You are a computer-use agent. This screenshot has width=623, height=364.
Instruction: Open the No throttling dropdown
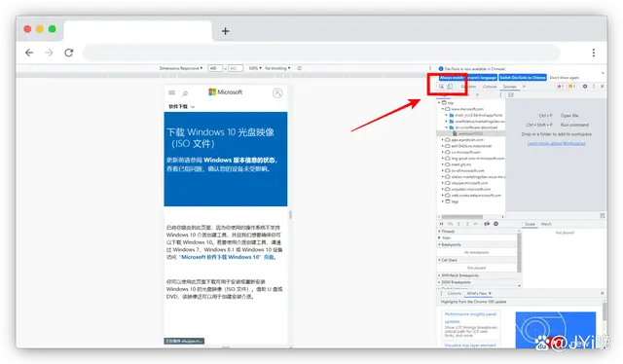coord(277,68)
